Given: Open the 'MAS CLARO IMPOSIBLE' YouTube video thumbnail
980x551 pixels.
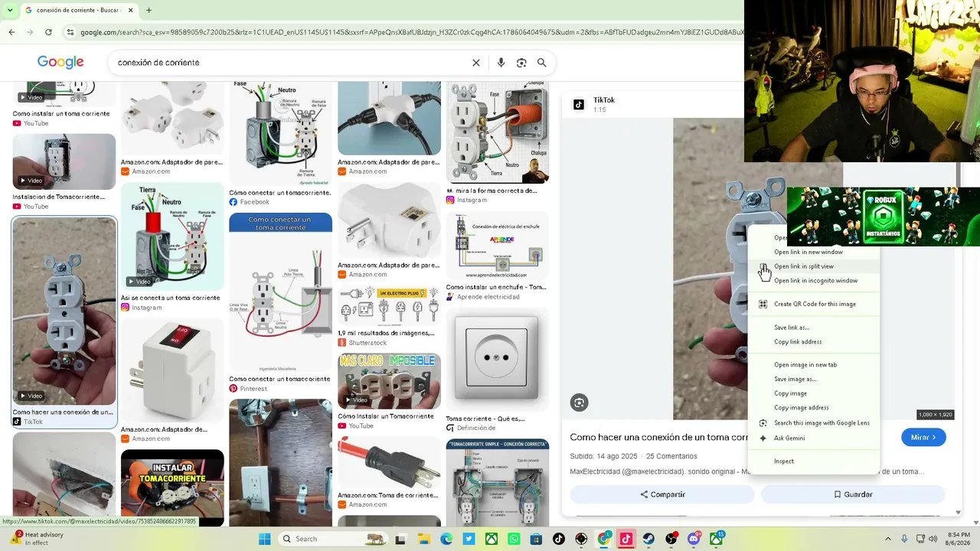Looking at the screenshot, I should (x=390, y=381).
